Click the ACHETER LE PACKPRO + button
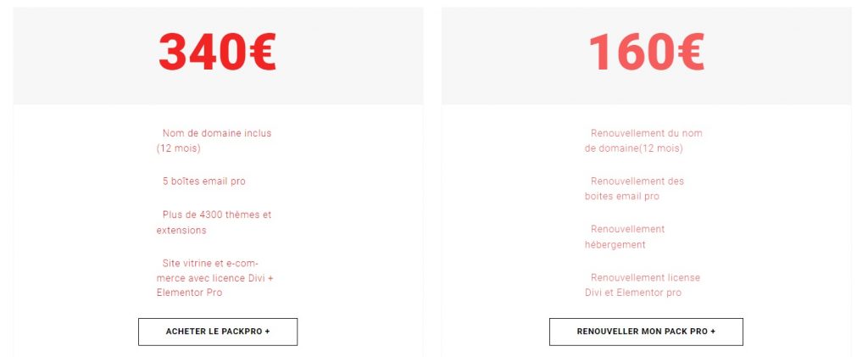The image size is (868, 357). tap(218, 332)
